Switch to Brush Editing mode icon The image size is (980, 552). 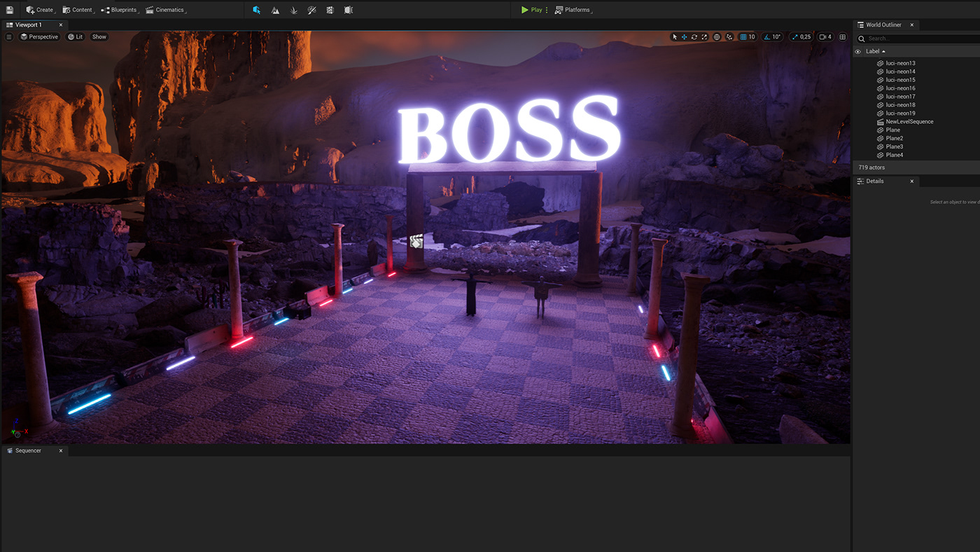[349, 10]
